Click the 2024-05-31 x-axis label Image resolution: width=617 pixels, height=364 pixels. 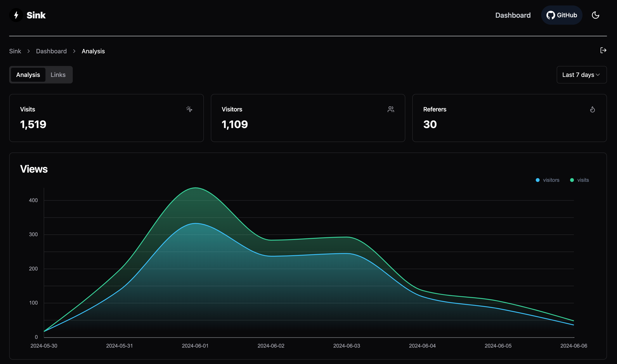[x=120, y=346]
